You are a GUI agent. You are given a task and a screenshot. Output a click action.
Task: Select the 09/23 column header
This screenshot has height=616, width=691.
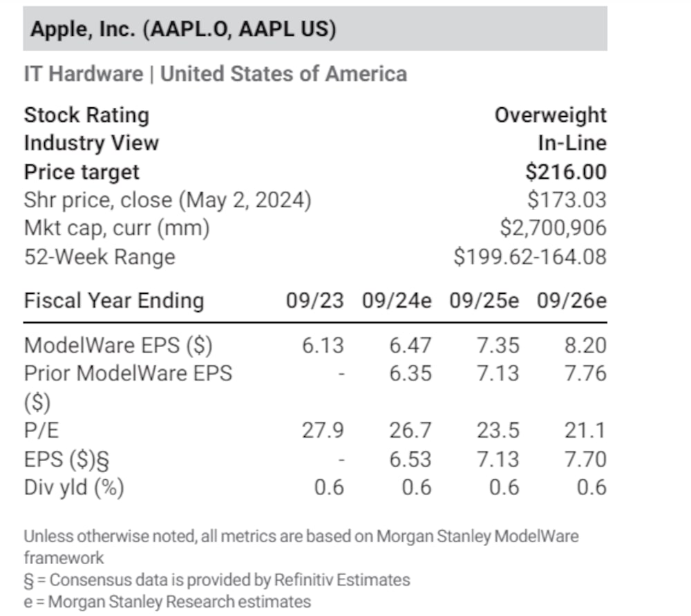(315, 301)
